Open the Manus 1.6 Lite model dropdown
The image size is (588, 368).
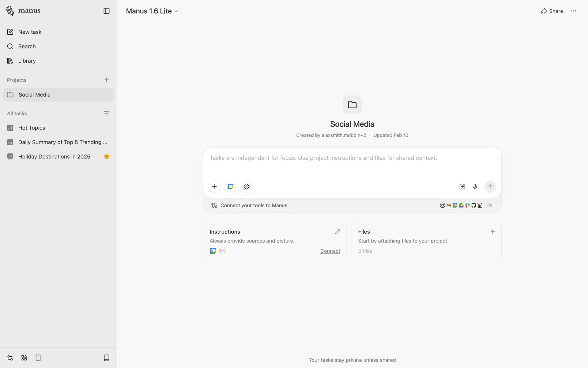(x=152, y=11)
